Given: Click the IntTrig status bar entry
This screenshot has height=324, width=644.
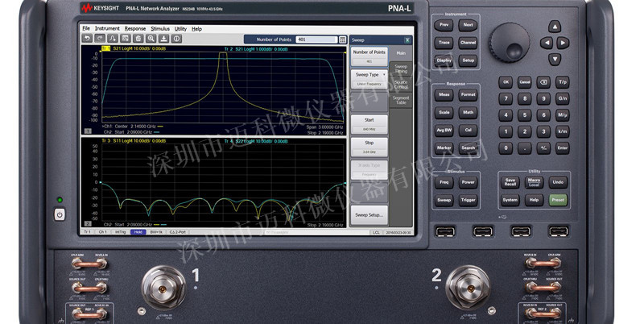Looking at the screenshot, I should [120, 232].
